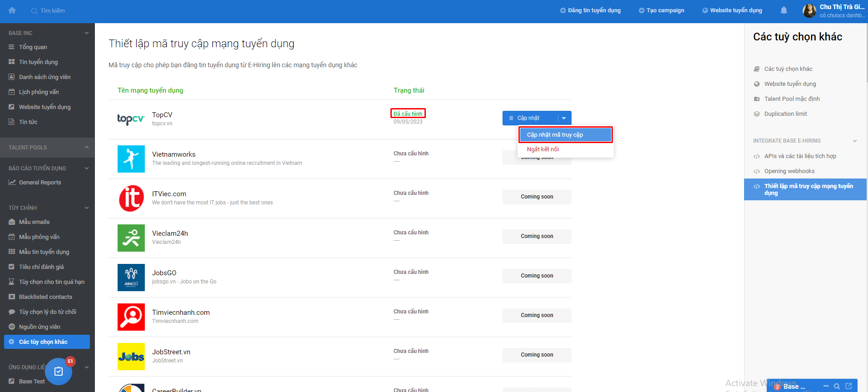Click the Trạng thái column header

(x=409, y=90)
